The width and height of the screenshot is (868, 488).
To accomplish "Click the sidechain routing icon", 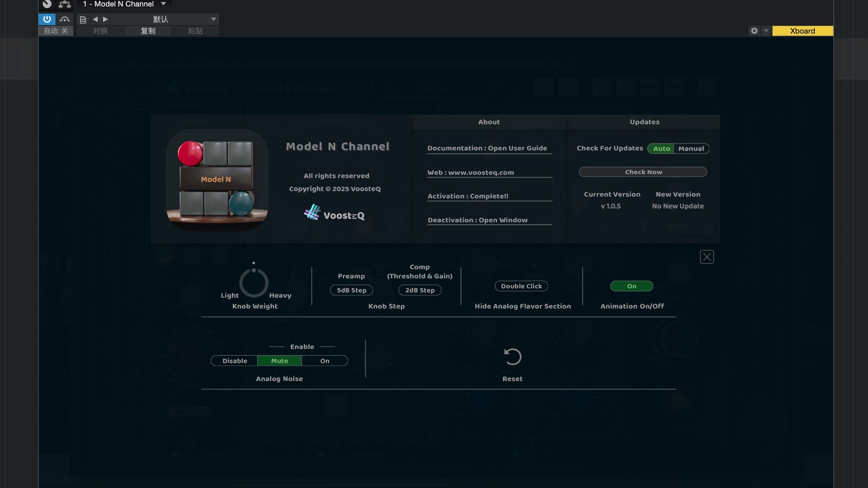I will (x=65, y=19).
